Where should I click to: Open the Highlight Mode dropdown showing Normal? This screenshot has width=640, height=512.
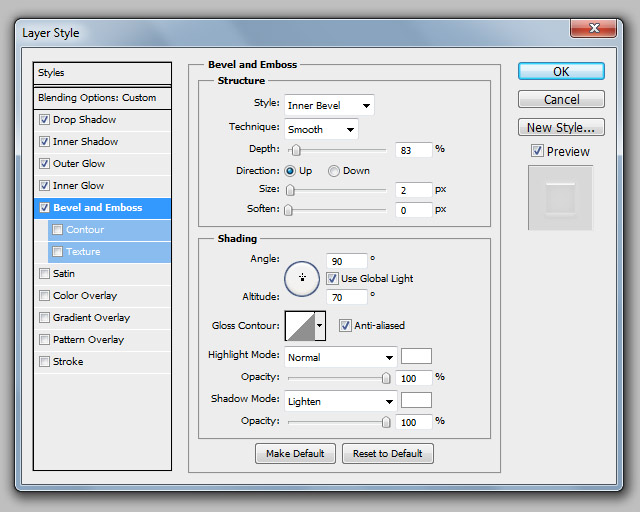tap(340, 357)
